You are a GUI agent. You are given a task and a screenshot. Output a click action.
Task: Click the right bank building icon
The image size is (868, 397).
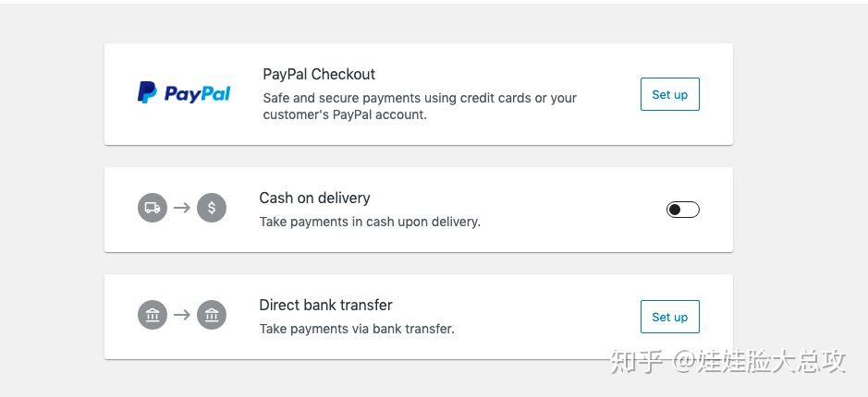[x=212, y=315]
